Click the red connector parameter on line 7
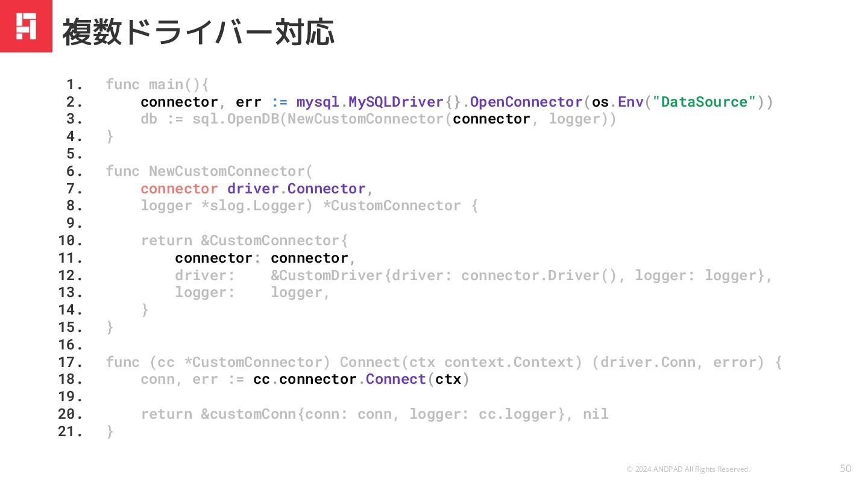 click(179, 189)
